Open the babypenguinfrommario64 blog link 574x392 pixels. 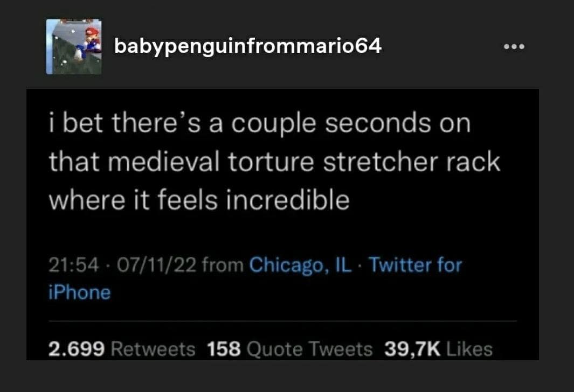(x=247, y=46)
